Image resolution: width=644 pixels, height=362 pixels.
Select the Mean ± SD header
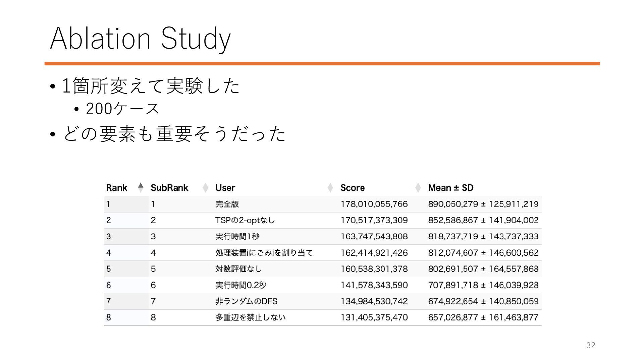click(450, 188)
